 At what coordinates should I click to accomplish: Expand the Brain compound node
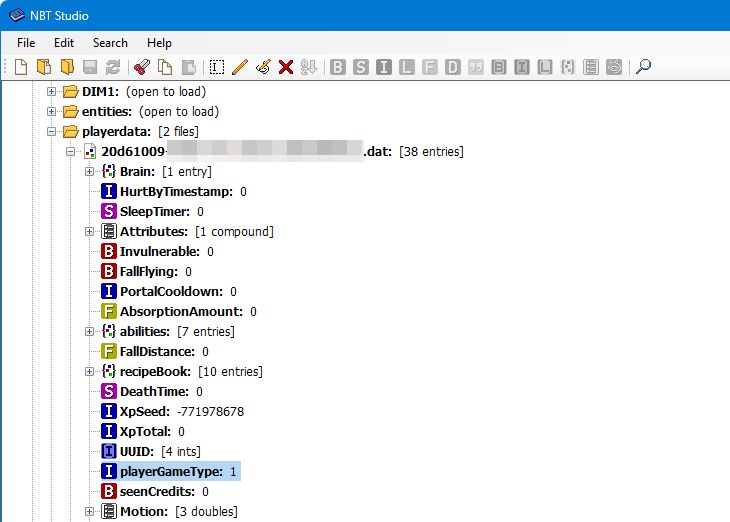point(89,172)
